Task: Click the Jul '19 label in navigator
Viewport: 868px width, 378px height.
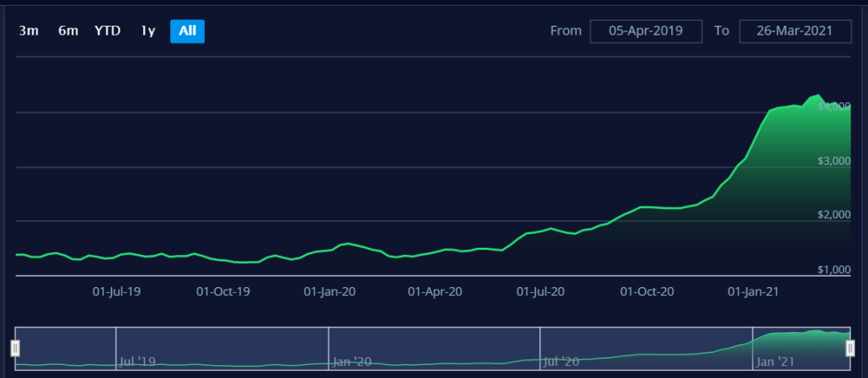Action: (137, 362)
